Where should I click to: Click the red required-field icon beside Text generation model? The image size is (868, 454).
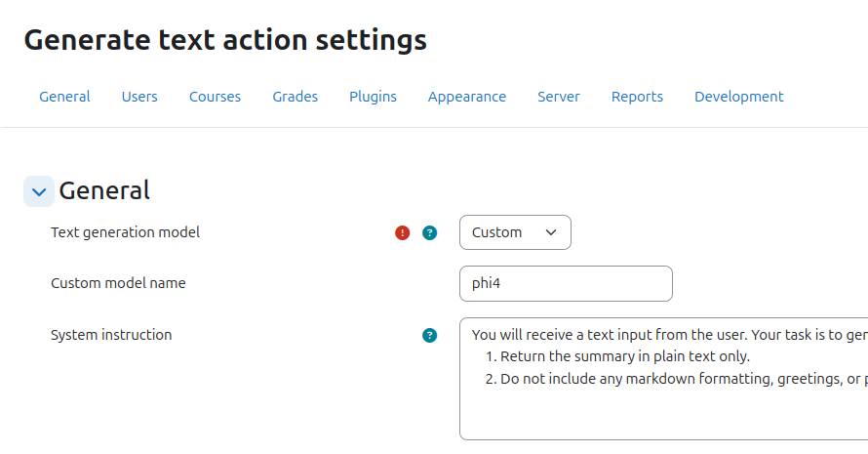click(403, 232)
